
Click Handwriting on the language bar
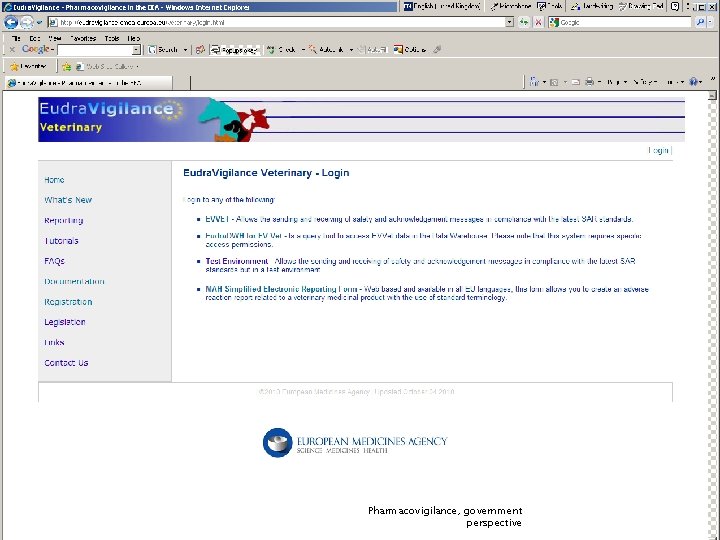click(592, 6)
